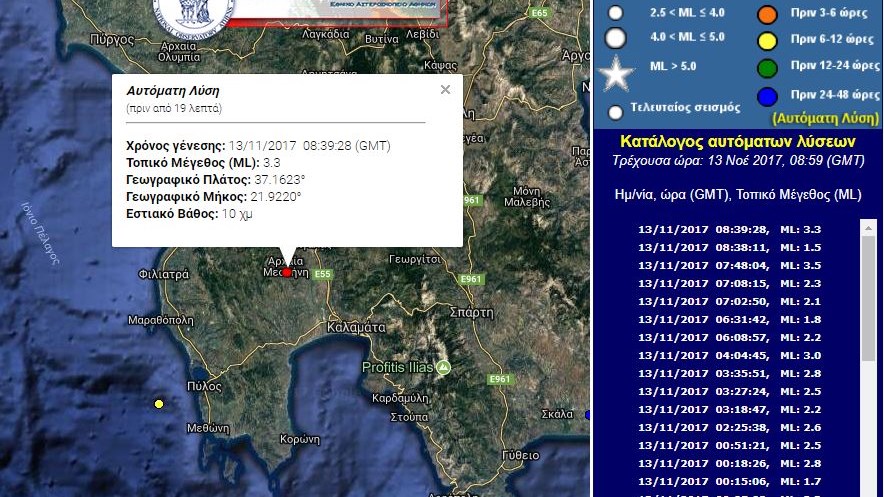The height and width of the screenshot is (497, 884).
Task: Click the Καλαμάτα city label
Action: pos(356,327)
